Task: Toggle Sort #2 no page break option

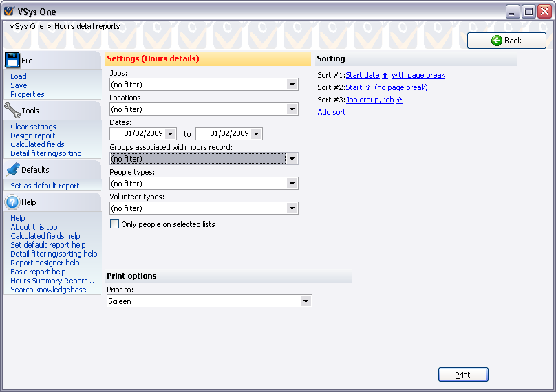Action: (x=401, y=88)
